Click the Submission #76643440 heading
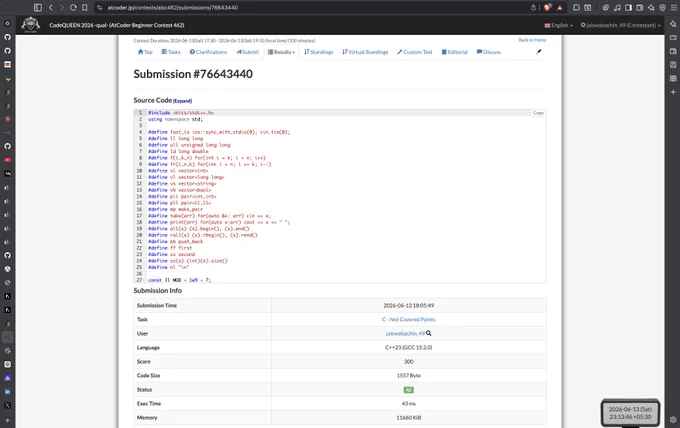 (193, 74)
